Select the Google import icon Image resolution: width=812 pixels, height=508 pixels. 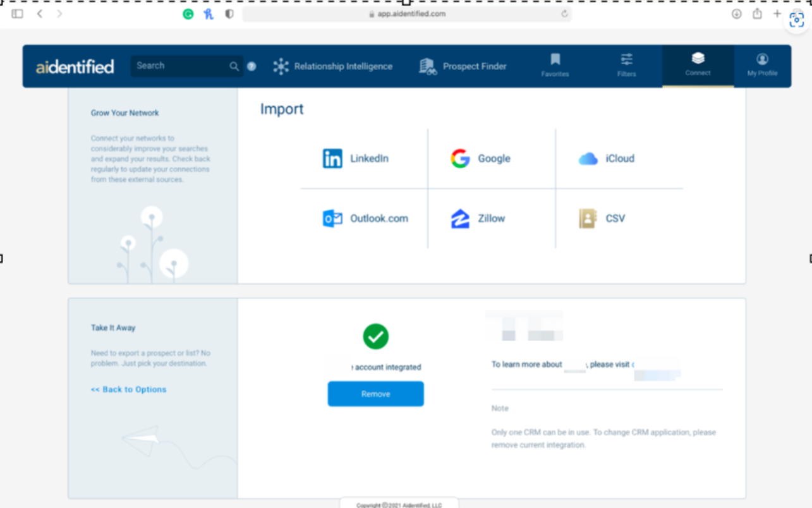tap(460, 159)
